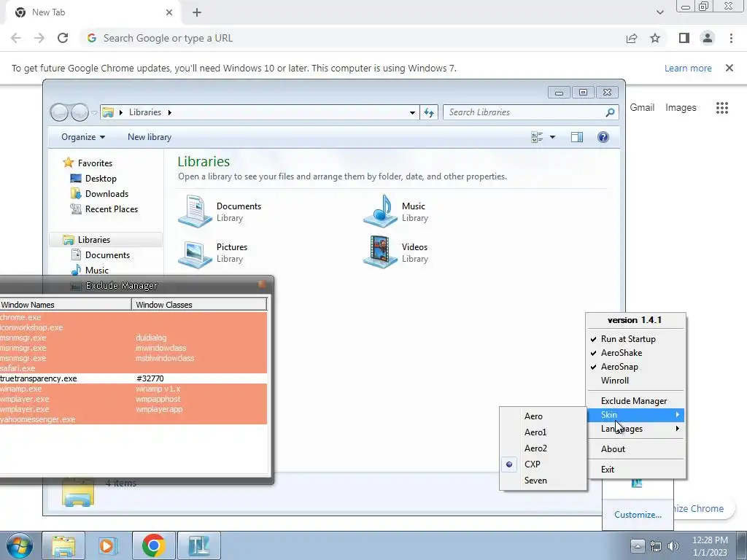Screen dimensions: 747x560
Task: Select Music under Libraries sidebar
Action: 97,270
